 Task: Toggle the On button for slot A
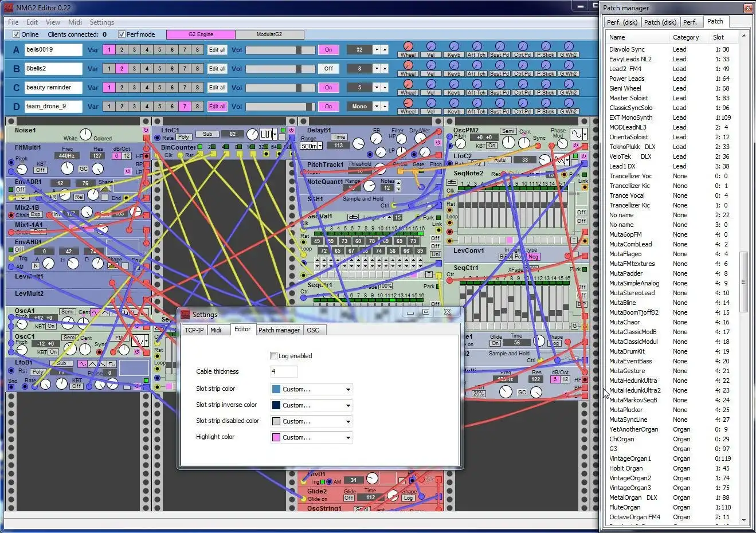[x=328, y=50]
